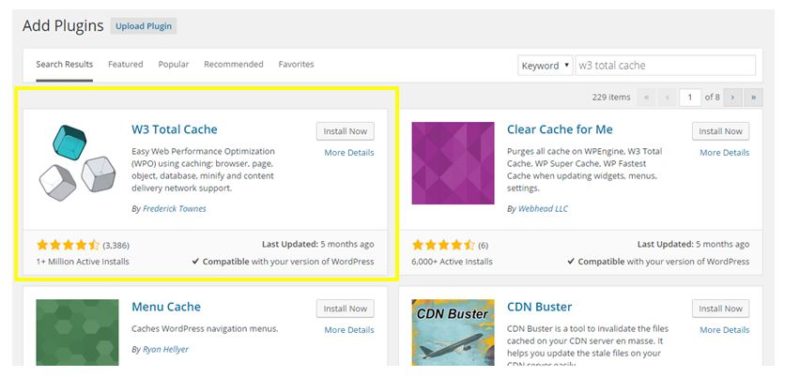This screenshot has width=800, height=377.
Task: Open the Clear Cache for Me title
Action: click(x=560, y=130)
